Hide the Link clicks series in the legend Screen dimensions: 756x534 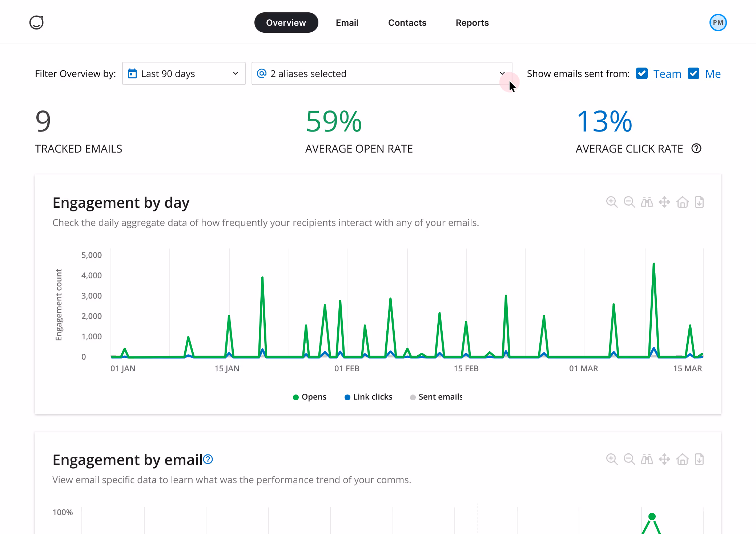(368, 397)
